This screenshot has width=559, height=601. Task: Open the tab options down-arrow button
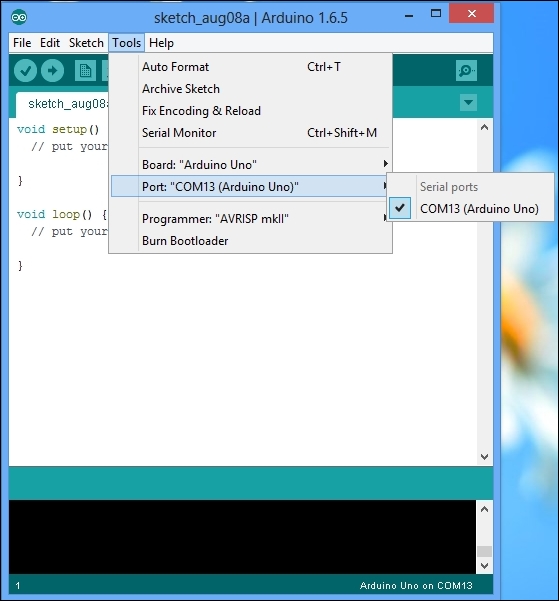[x=468, y=102]
